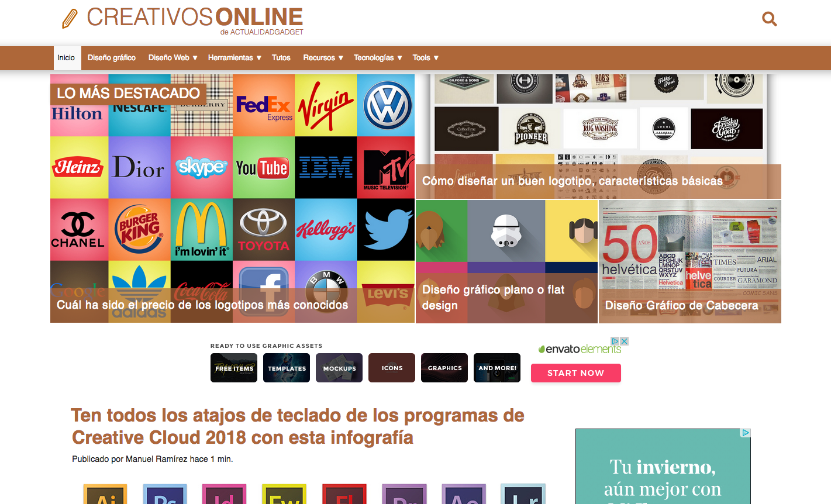
Task: Open the Diseño gráfico menu item
Action: (x=112, y=58)
